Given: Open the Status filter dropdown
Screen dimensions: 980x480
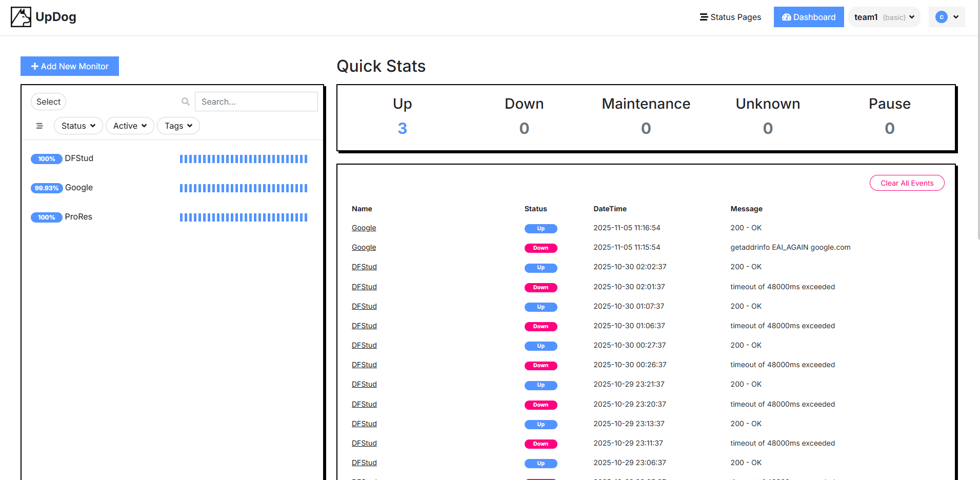Looking at the screenshot, I should 78,126.
